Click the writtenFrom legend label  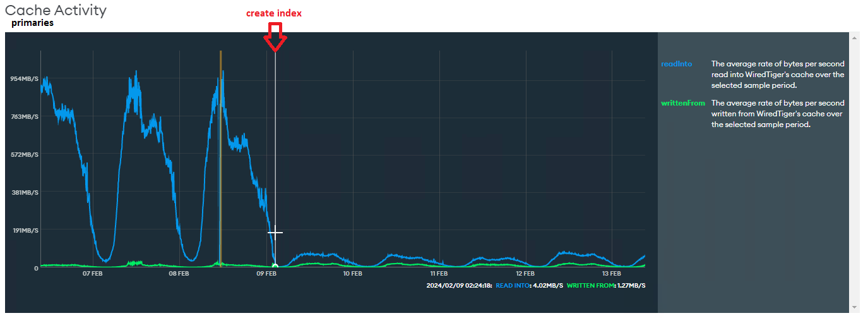(682, 103)
